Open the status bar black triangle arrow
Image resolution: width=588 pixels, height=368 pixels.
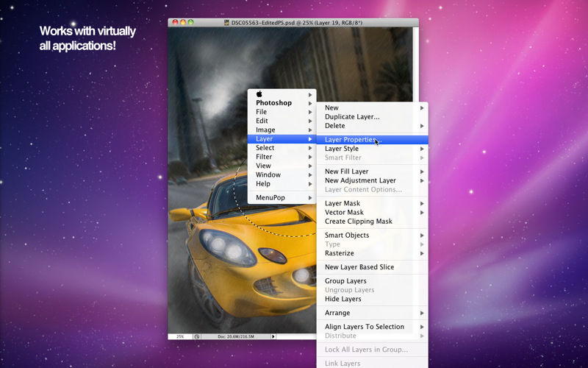(273, 336)
